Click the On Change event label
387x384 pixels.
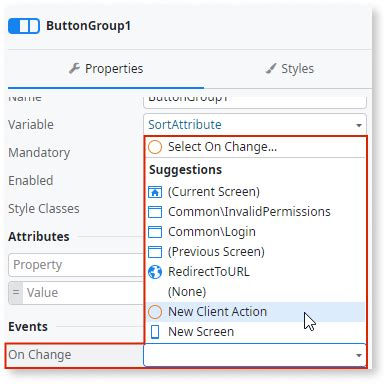(40, 355)
